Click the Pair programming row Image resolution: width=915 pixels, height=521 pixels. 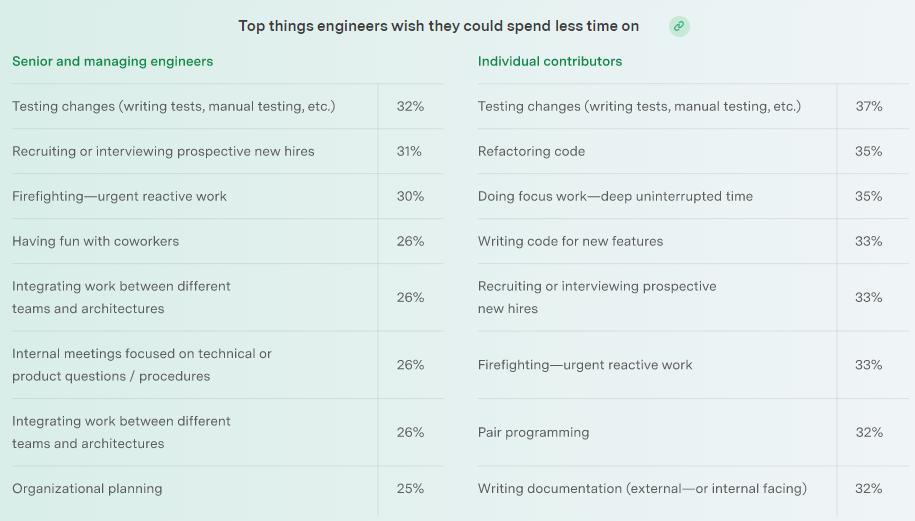click(533, 432)
